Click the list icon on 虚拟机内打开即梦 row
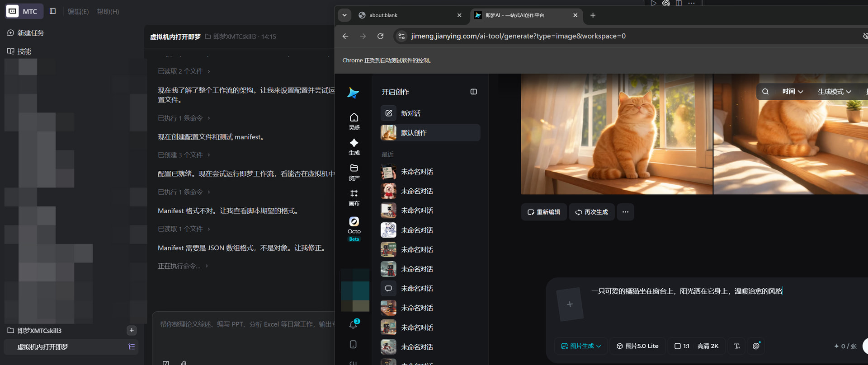 click(132, 347)
